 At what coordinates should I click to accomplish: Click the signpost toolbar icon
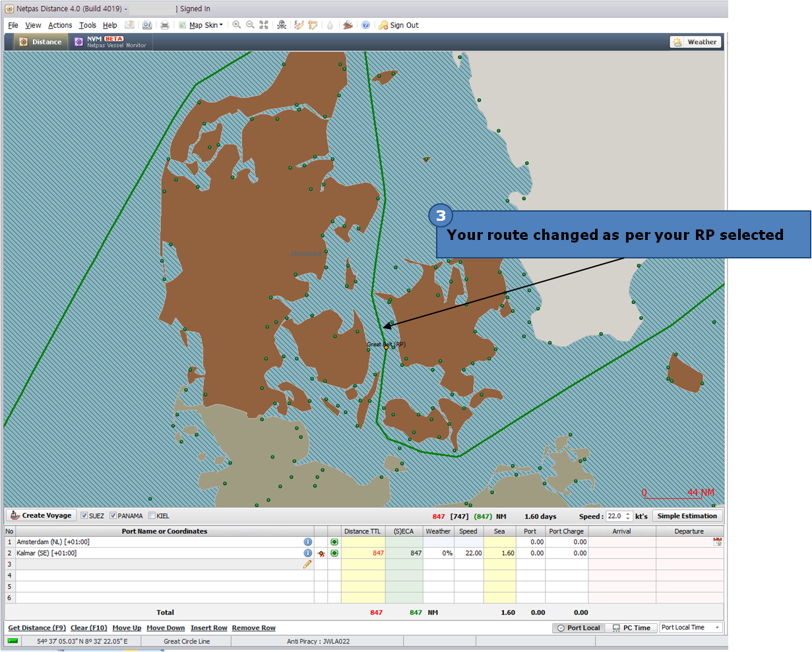click(313, 25)
